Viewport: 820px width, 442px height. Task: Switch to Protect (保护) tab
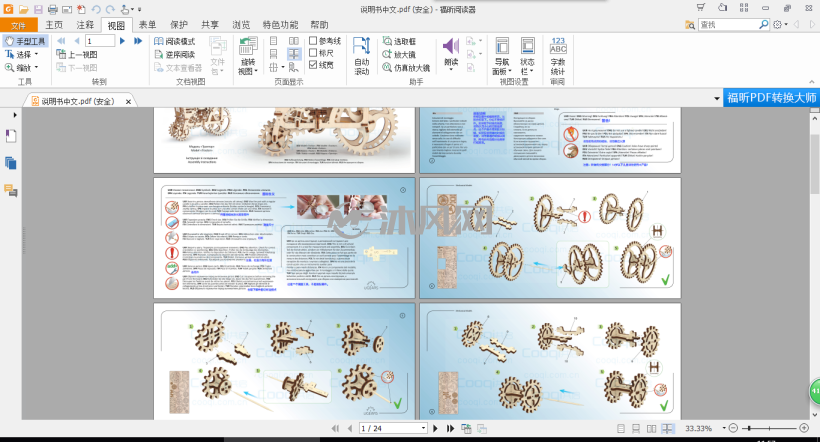[x=179, y=25]
